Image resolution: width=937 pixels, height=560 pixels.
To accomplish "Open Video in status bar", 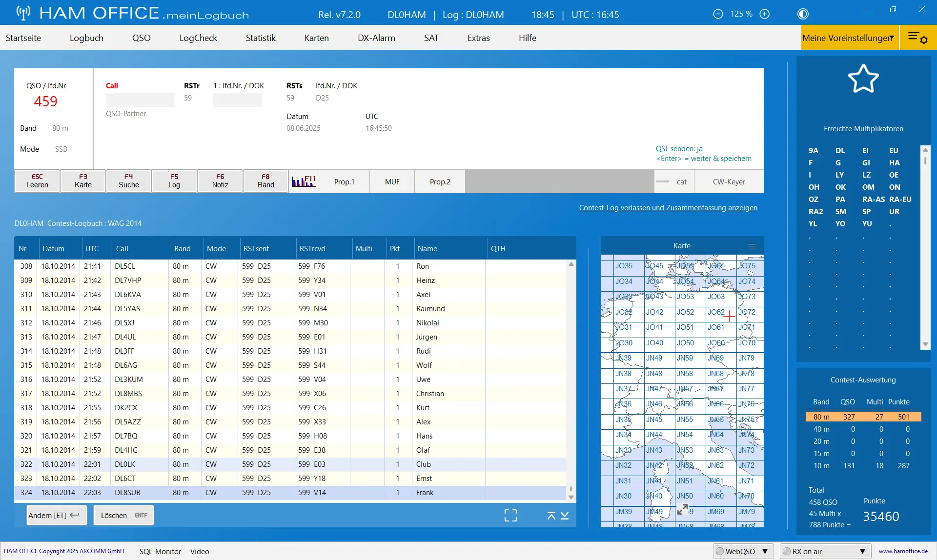I will point(200,551).
